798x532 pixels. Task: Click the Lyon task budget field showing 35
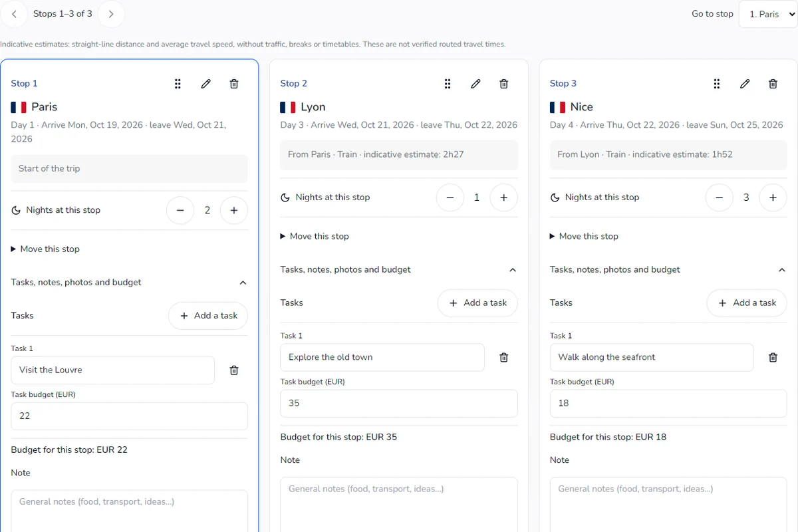[x=399, y=404]
